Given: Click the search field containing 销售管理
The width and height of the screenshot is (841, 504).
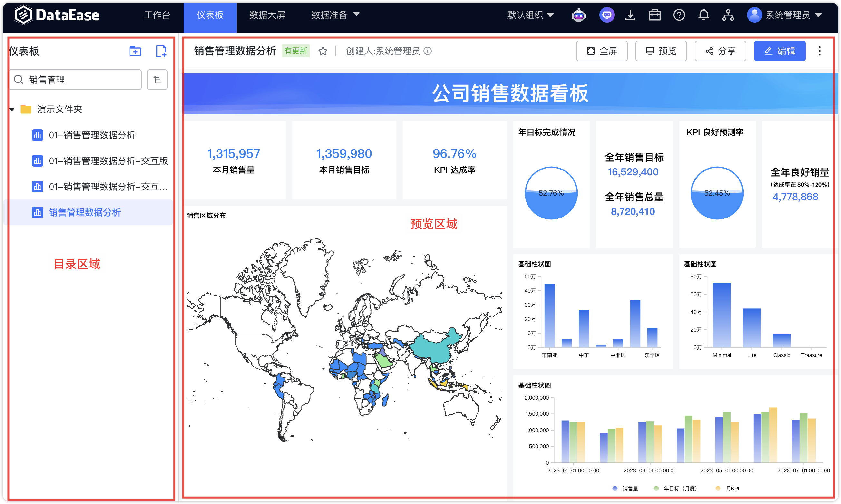Looking at the screenshot, I should tap(75, 80).
